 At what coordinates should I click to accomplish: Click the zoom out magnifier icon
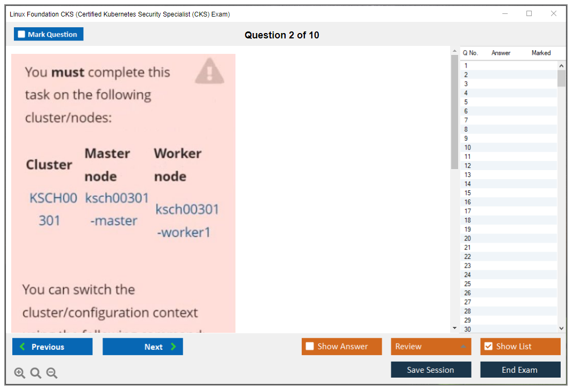[52, 373]
